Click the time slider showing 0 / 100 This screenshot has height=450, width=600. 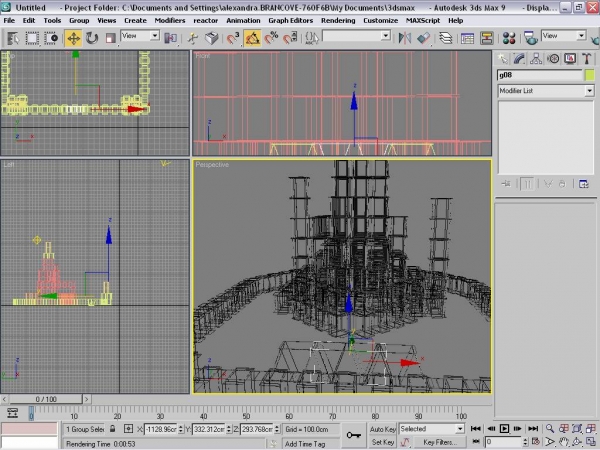pos(46,399)
